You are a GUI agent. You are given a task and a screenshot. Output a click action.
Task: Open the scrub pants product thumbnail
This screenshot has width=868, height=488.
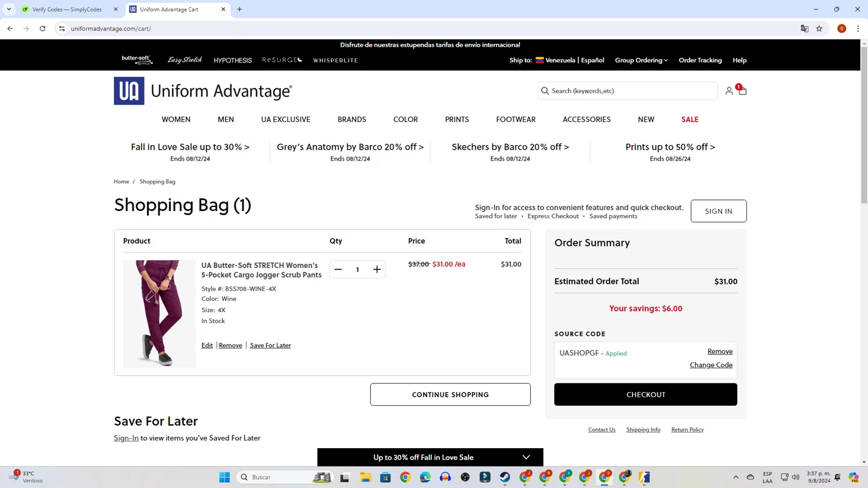[x=159, y=313]
